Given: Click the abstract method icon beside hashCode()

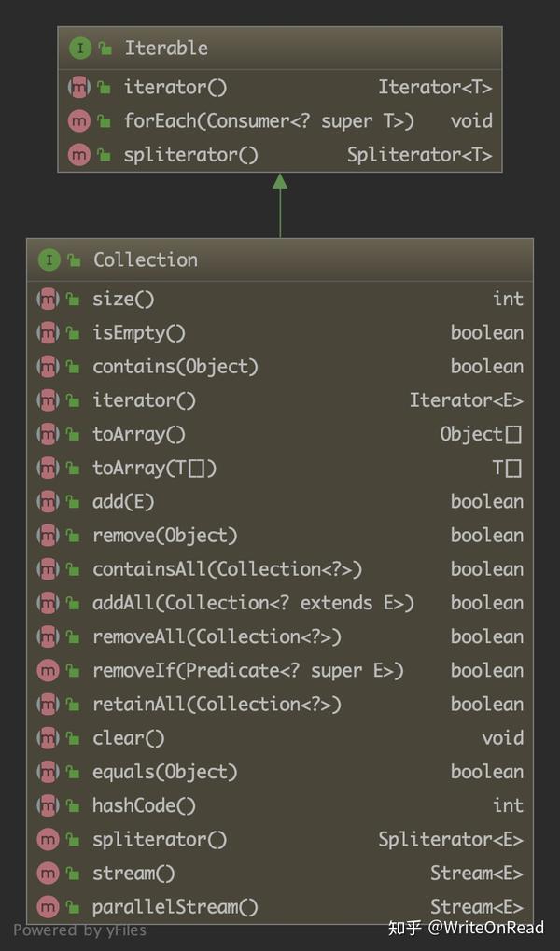Looking at the screenshot, I should (x=48, y=806).
